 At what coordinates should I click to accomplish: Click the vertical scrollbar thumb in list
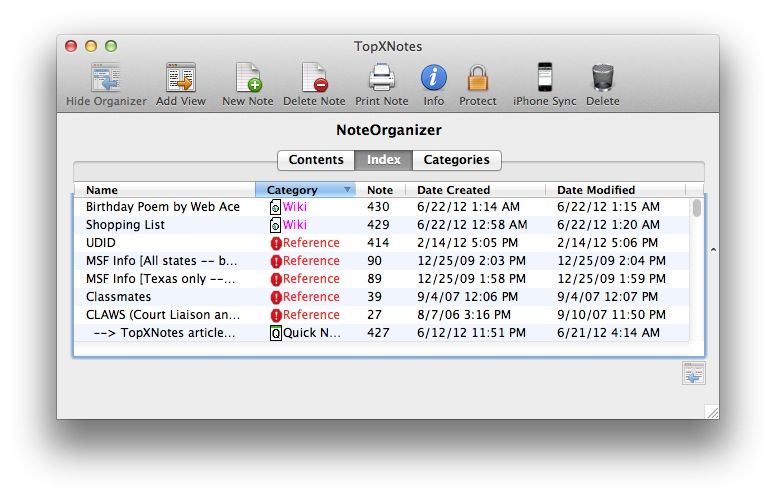coord(697,208)
